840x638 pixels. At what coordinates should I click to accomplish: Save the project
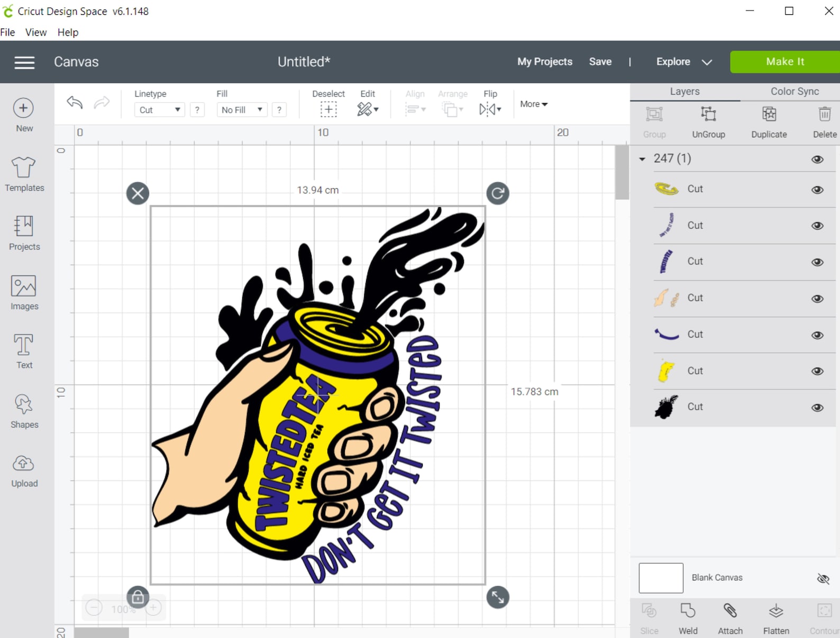(x=600, y=62)
